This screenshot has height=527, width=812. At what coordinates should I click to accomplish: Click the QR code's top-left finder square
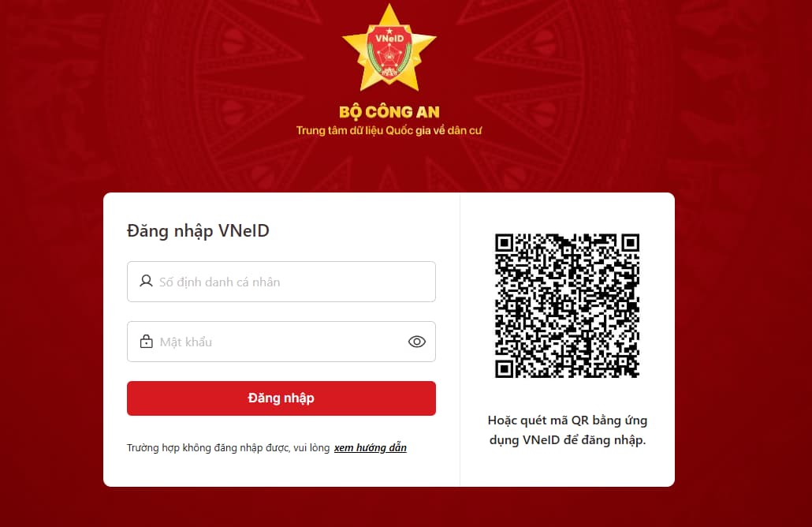[505, 243]
